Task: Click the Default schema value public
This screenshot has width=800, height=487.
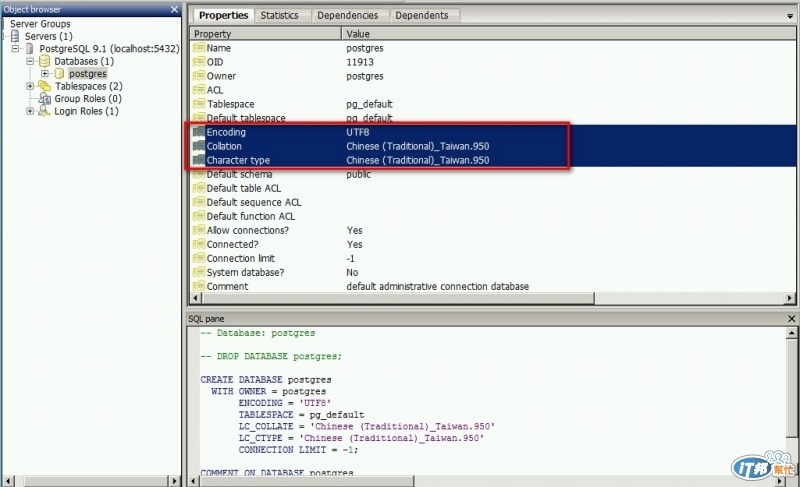Action: (358, 174)
